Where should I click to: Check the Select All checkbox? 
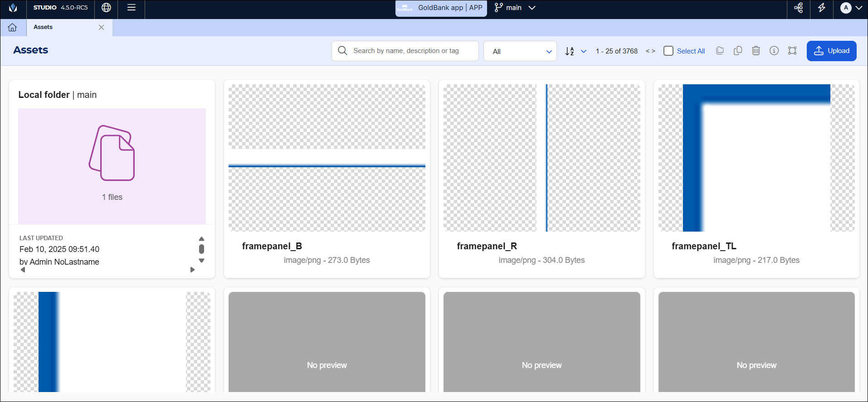coord(668,51)
